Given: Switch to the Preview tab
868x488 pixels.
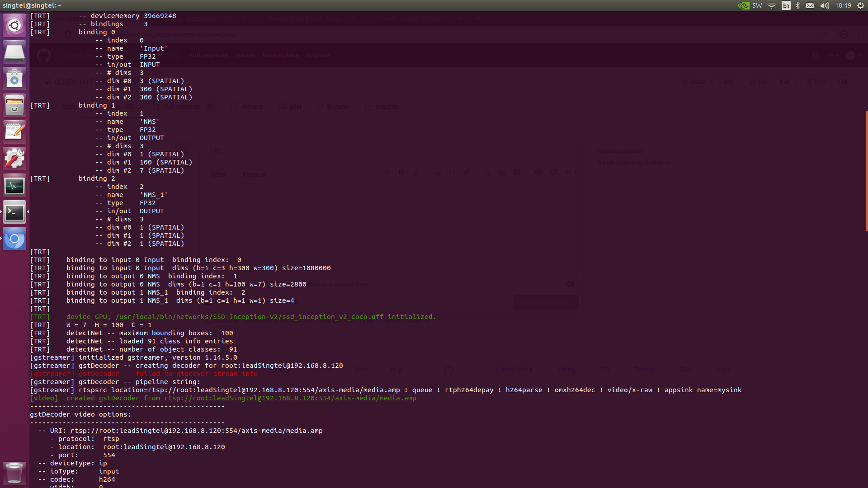Looking at the screenshot, I should [x=254, y=174].
